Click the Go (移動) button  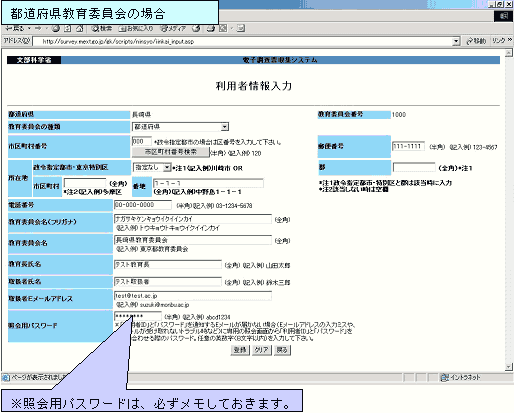[x=476, y=41]
